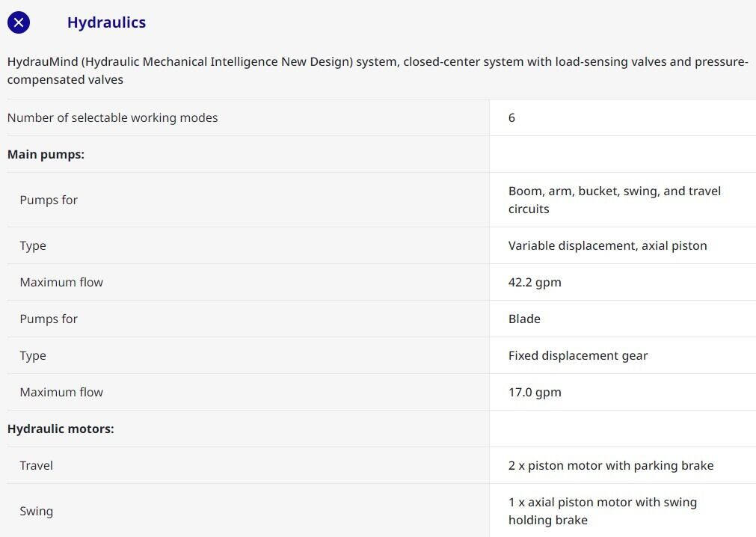The width and height of the screenshot is (756, 537).
Task: Select the "Type" label beside Variable displacement
Action: pos(33,245)
